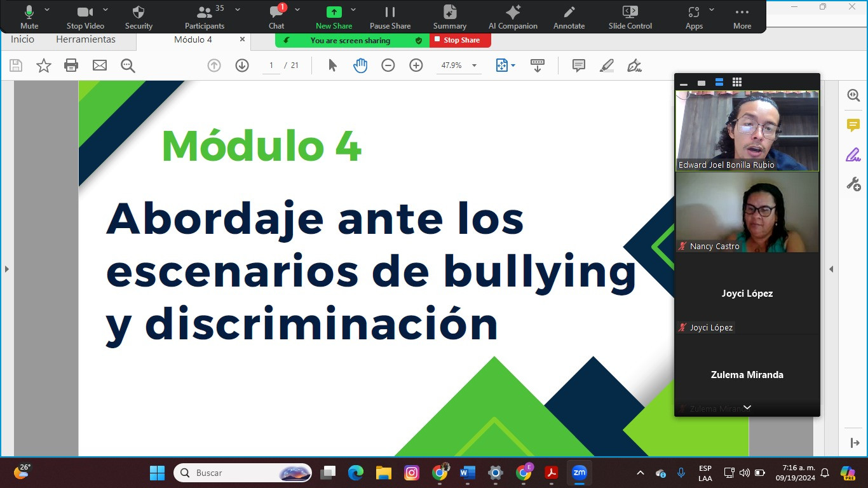Click the page number input field
Image resolution: width=868 pixels, height=488 pixels.
coord(271,65)
